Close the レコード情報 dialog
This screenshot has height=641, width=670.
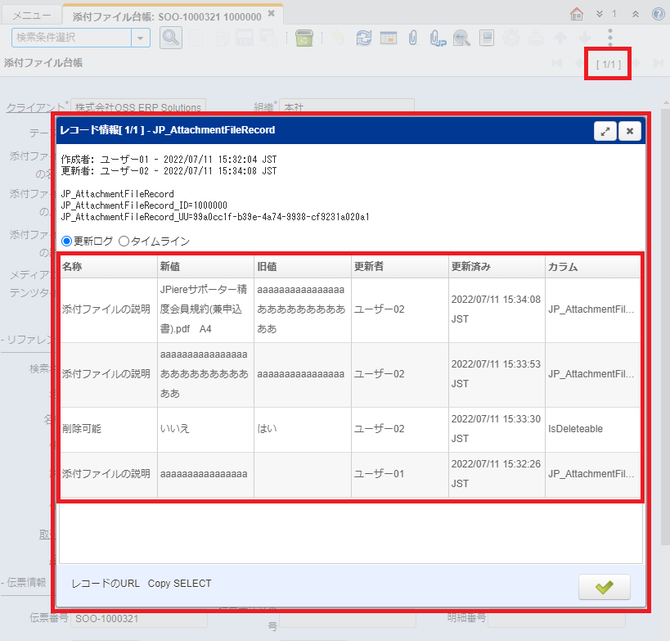[x=629, y=131]
